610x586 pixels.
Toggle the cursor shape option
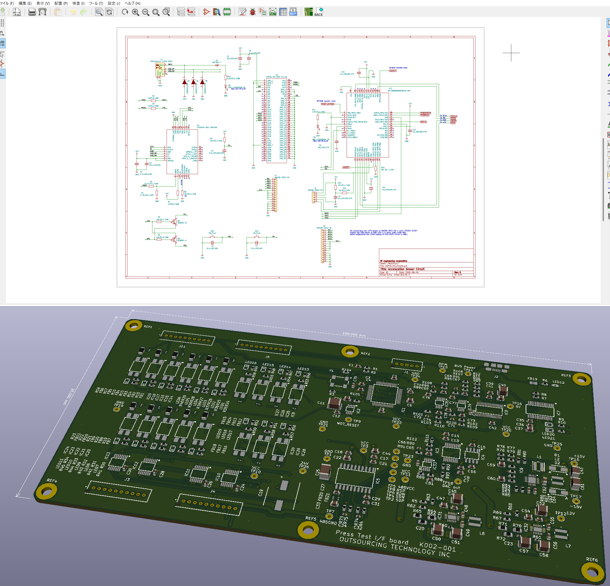(2, 53)
